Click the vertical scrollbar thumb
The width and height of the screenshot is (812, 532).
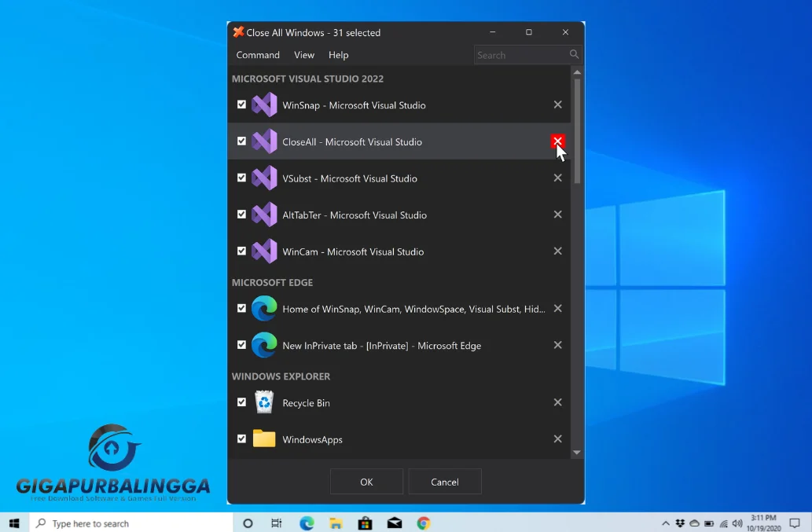point(577,130)
